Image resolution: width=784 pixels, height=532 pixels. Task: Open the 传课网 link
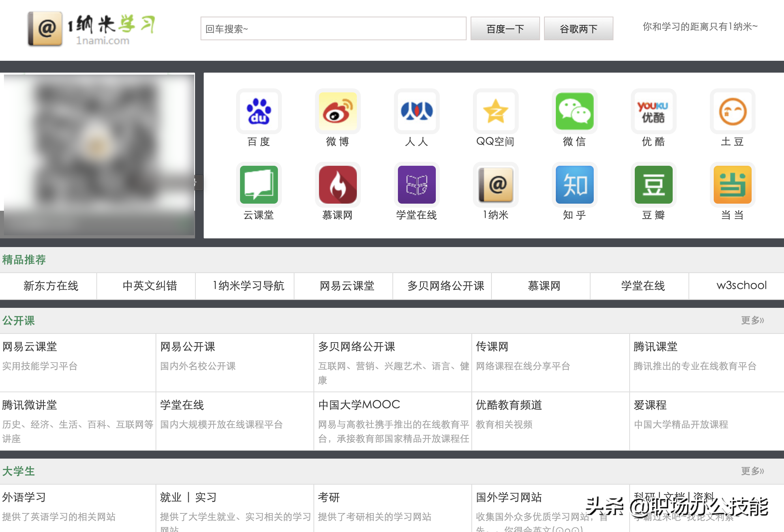pos(492,347)
